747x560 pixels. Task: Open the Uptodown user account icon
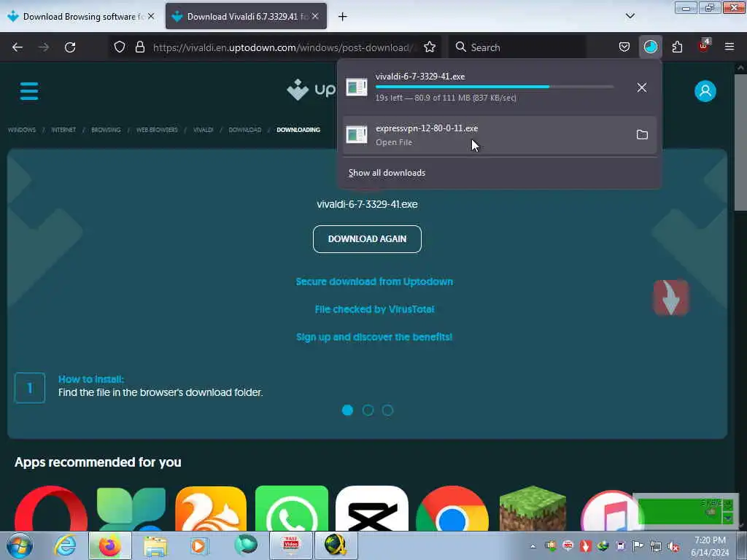pyautogui.click(x=705, y=91)
